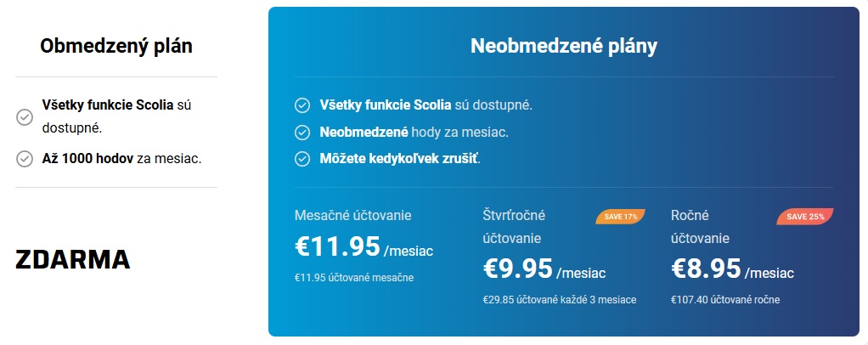The height and width of the screenshot is (345, 868).
Task: Click '€11.95 účtované mesačne' note
Action: tap(353, 277)
